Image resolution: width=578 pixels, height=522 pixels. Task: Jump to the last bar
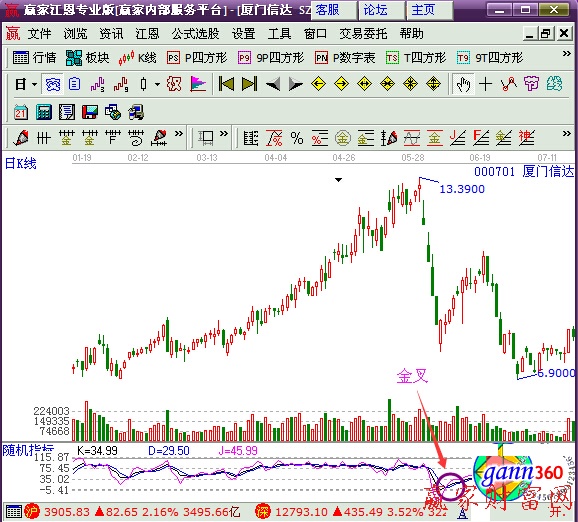[249, 84]
